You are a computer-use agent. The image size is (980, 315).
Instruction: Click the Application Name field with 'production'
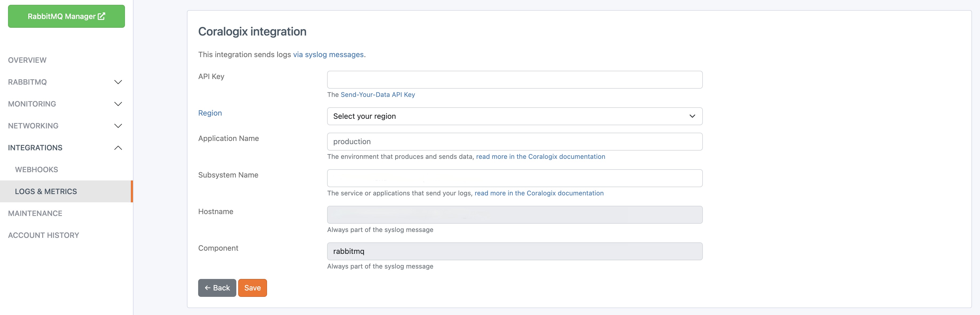[515, 141]
